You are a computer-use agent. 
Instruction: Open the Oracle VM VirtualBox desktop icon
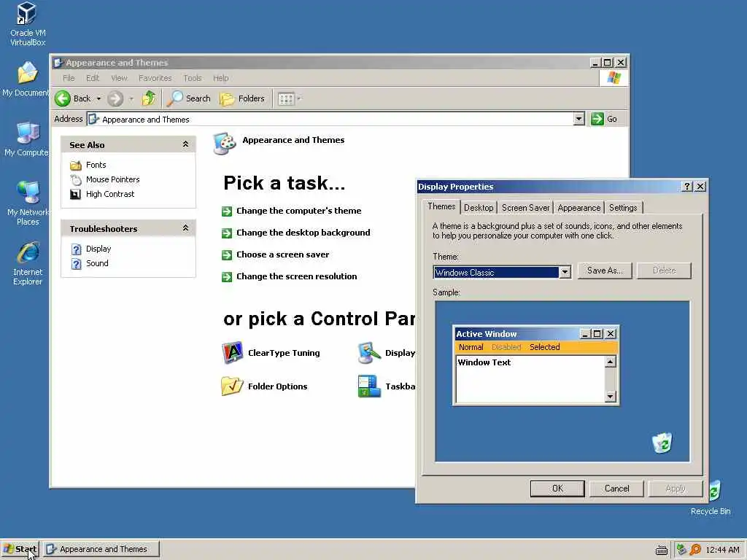click(x=27, y=24)
